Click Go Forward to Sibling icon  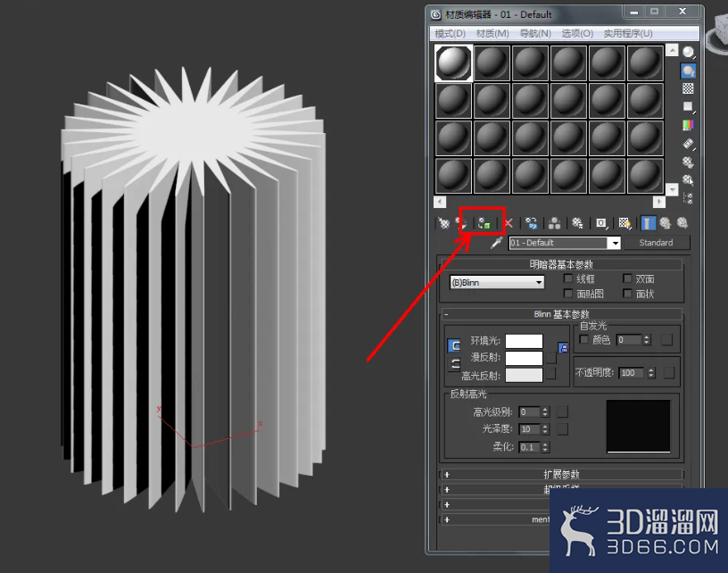tap(682, 223)
